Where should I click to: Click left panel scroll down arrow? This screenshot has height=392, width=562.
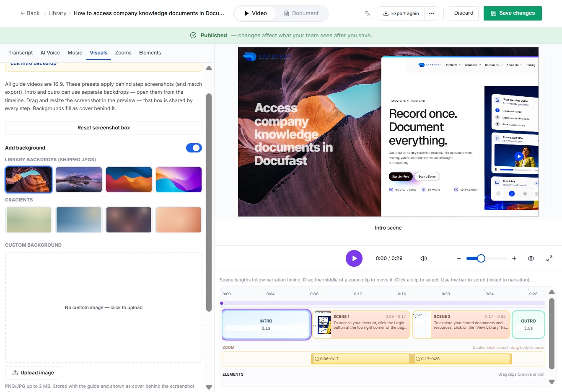[x=209, y=387]
